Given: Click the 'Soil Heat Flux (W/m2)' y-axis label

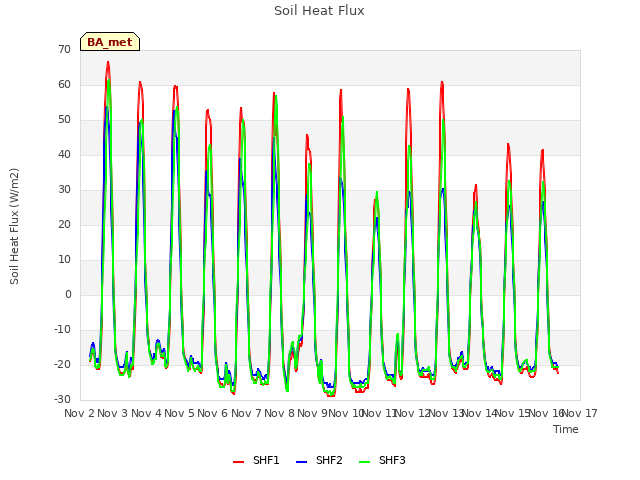Looking at the screenshot, I should [14, 226].
